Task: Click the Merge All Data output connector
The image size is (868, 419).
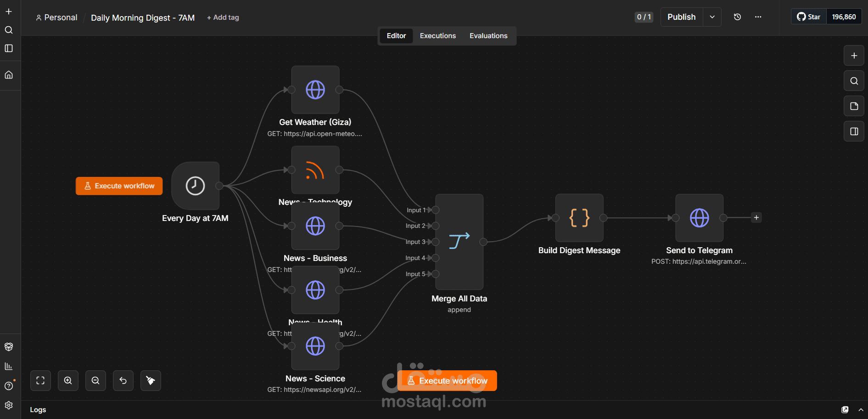Action: (483, 242)
